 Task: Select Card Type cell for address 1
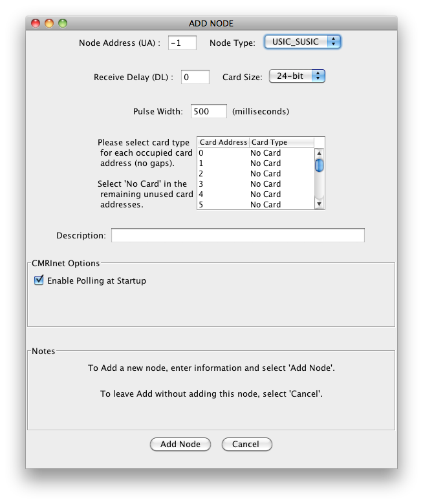point(281,163)
